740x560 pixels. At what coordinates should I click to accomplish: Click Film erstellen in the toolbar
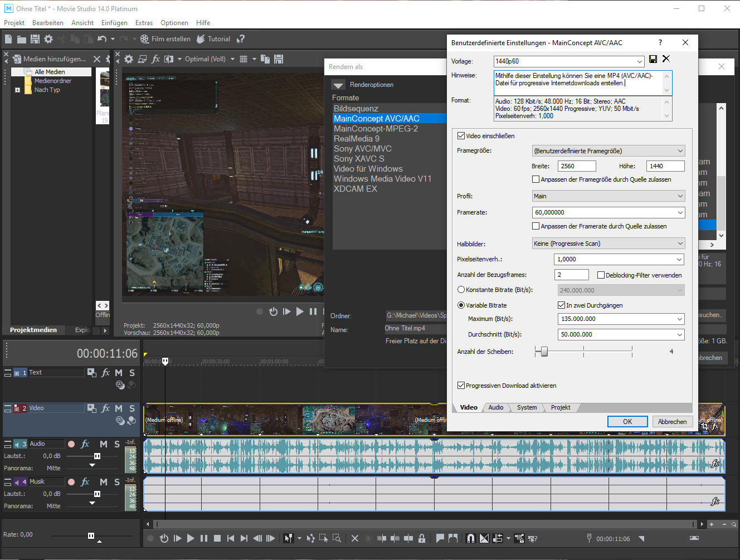pos(165,39)
